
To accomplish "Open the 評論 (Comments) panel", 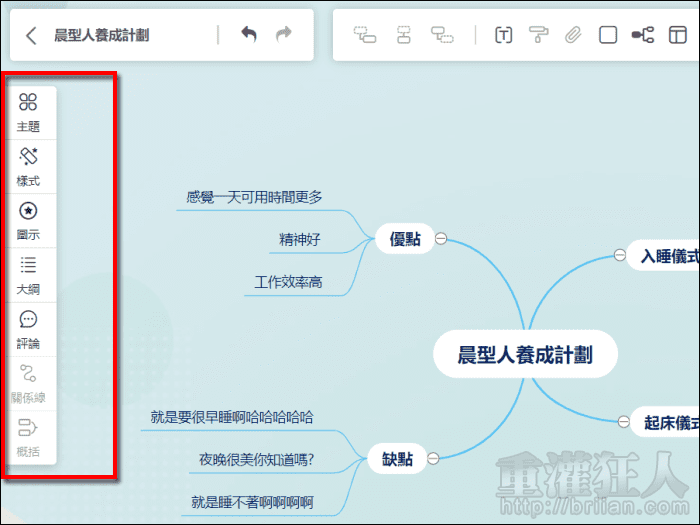I will point(28,328).
